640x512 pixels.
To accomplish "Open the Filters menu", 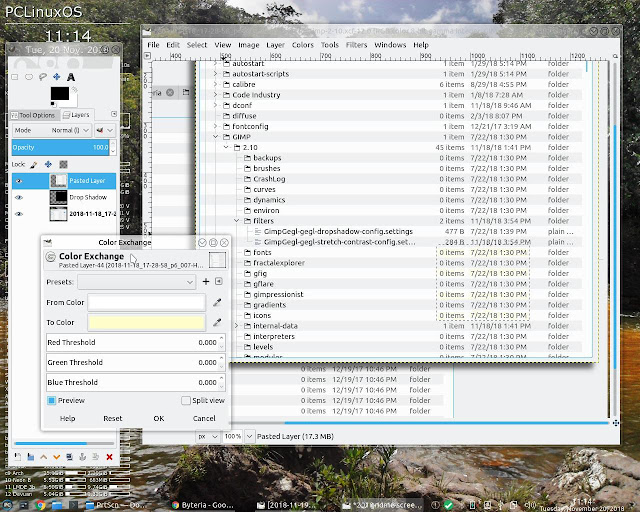I will 356,45.
